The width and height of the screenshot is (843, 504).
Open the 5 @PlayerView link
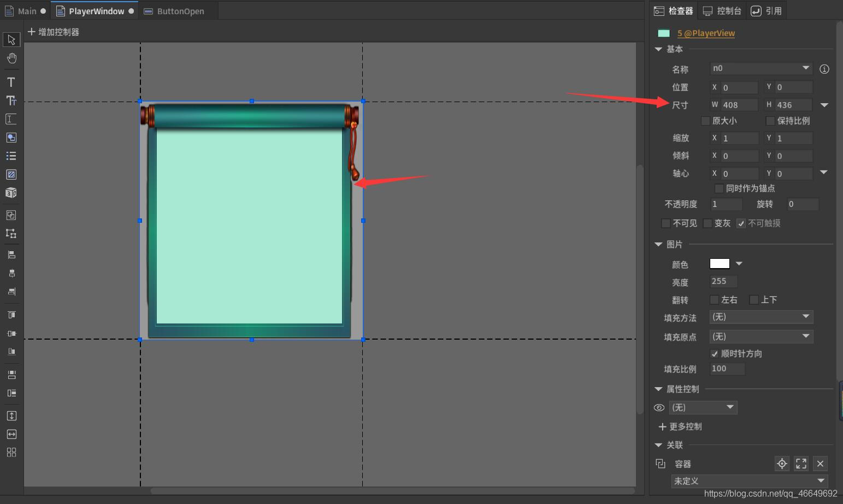(x=706, y=33)
